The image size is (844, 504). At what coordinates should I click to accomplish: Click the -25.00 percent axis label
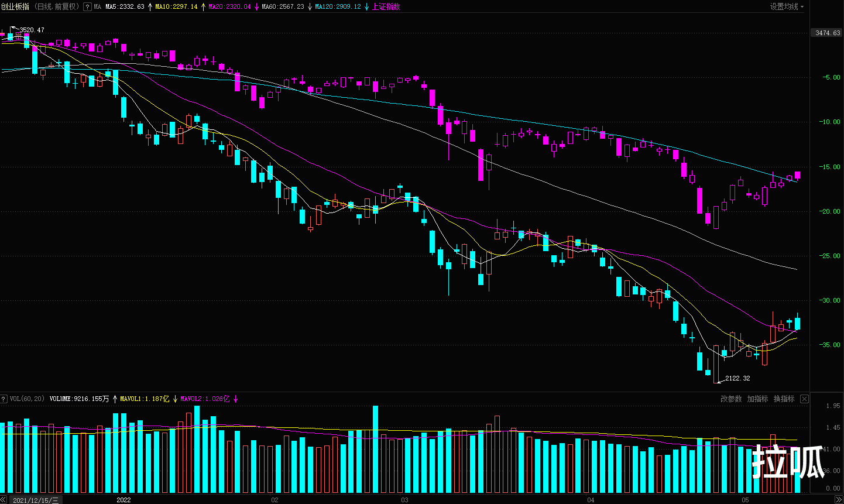tap(830, 256)
